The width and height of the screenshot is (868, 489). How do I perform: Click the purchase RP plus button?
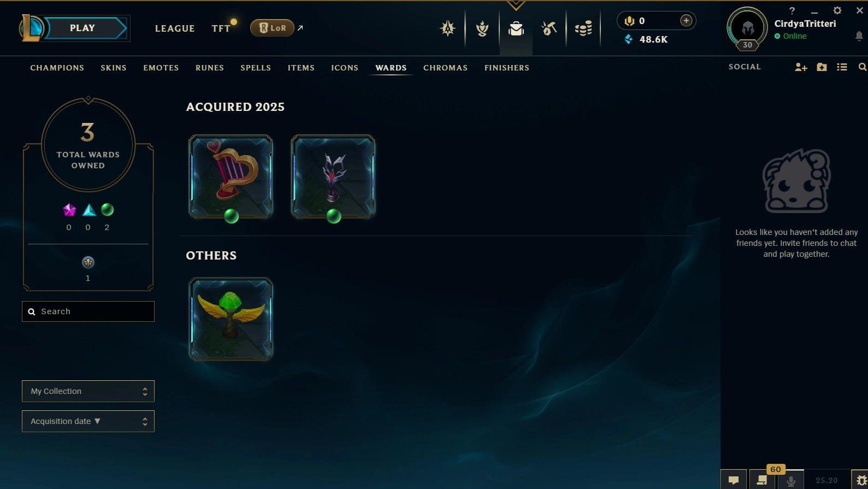(x=686, y=21)
